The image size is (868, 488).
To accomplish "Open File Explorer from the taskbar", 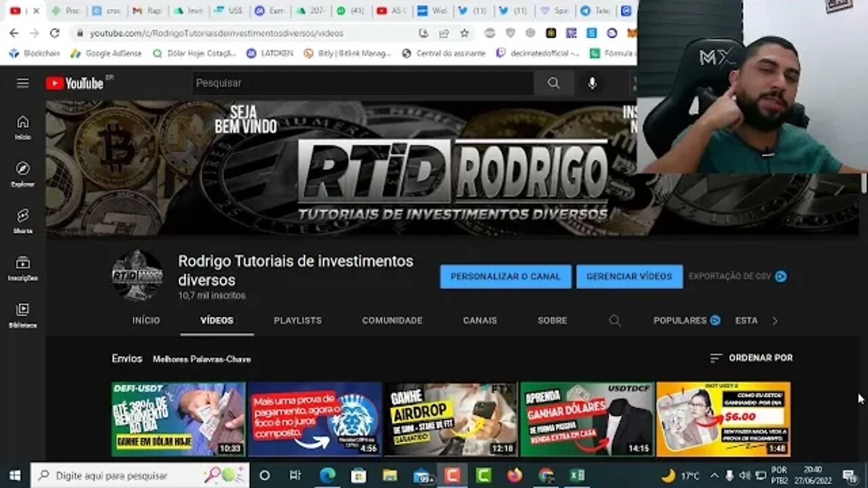I will click(x=390, y=475).
